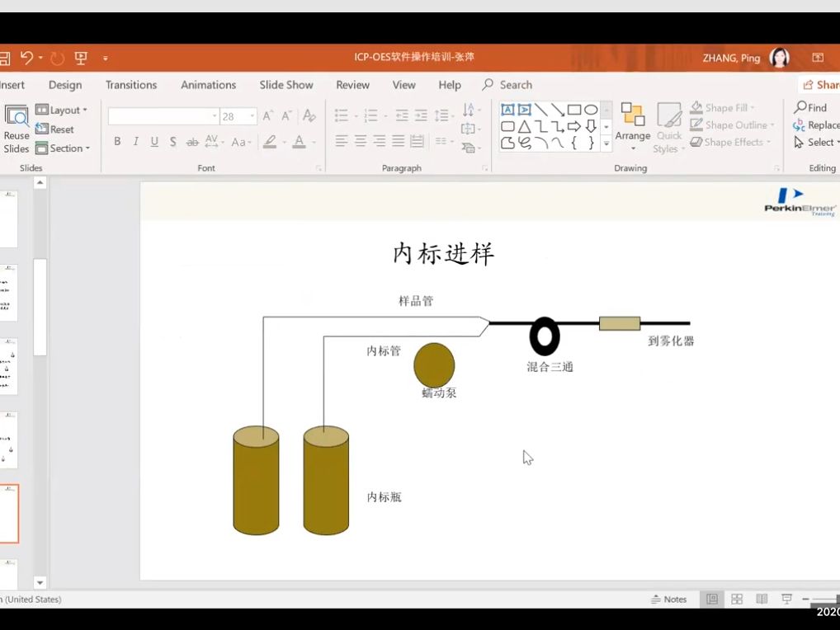Toggle Underline formatting
The width and height of the screenshot is (840, 630).
point(154,141)
